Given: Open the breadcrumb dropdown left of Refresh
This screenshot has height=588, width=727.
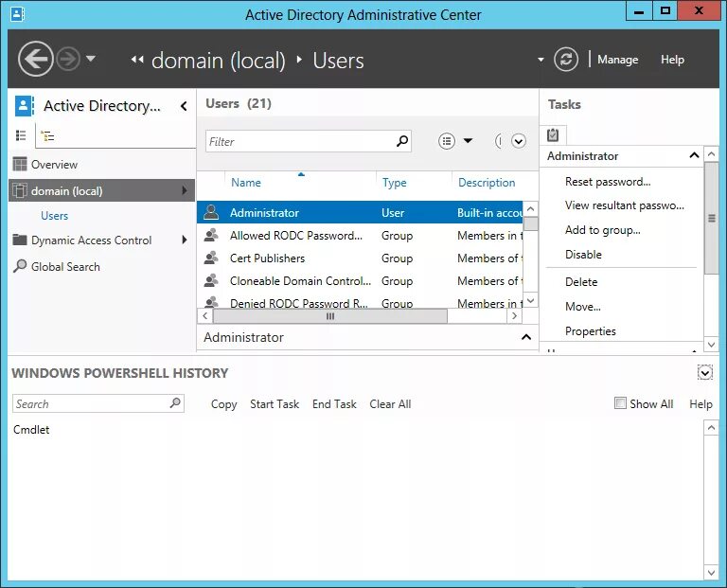Looking at the screenshot, I should click(x=541, y=60).
